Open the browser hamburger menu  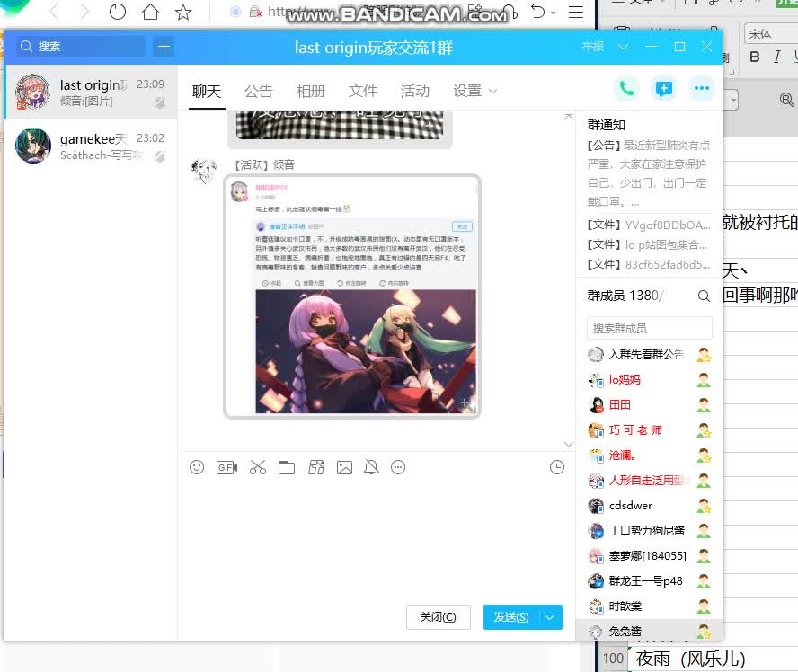(576, 12)
